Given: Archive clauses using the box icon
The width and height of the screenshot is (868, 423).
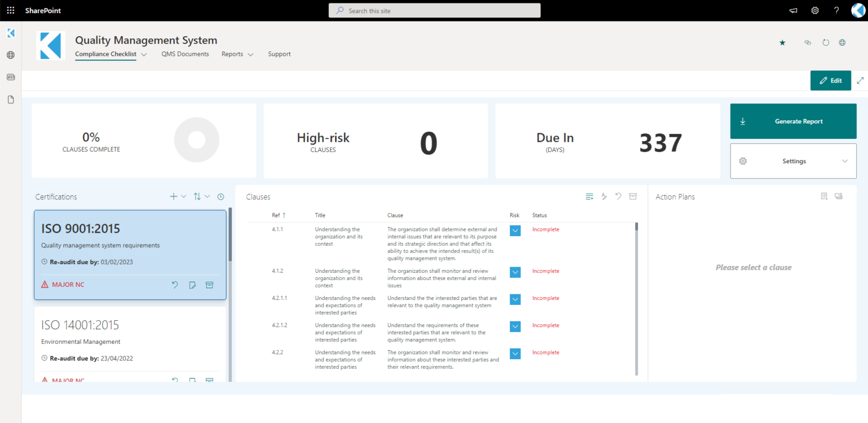Looking at the screenshot, I should (x=633, y=196).
